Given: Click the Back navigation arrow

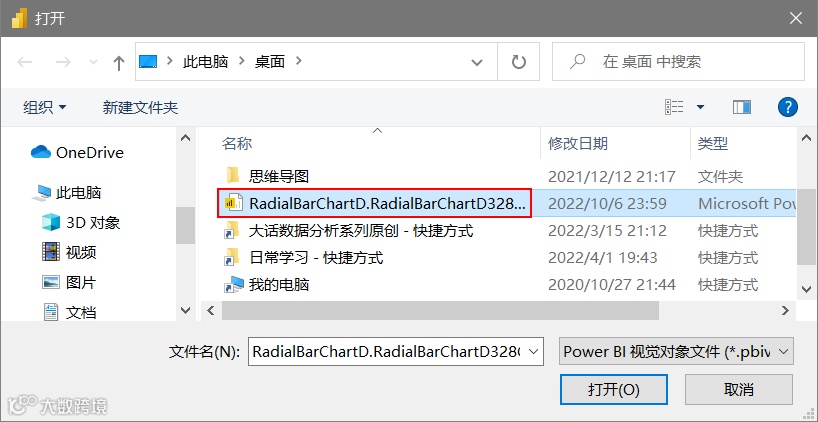Looking at the screenshot, I should click(25, 63).
